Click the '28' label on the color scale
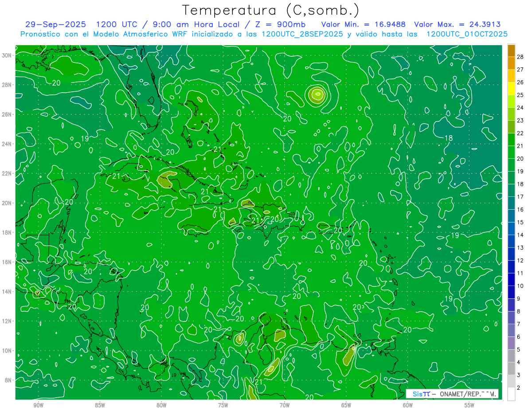Viewport: 532px width, 411px height. click(x=520, y=57)
